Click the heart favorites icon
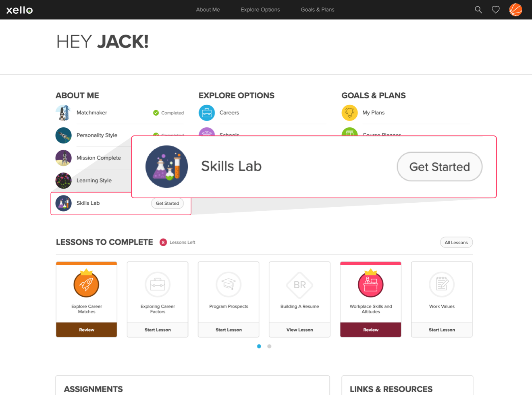The width and height of the screenshot is (532, 395). 496,10
